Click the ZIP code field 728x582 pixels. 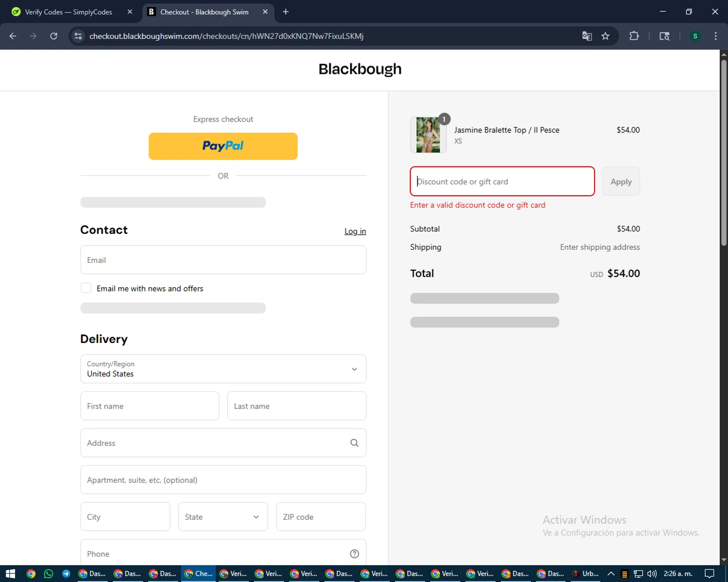pyautogui.click(x=321, y=517)
